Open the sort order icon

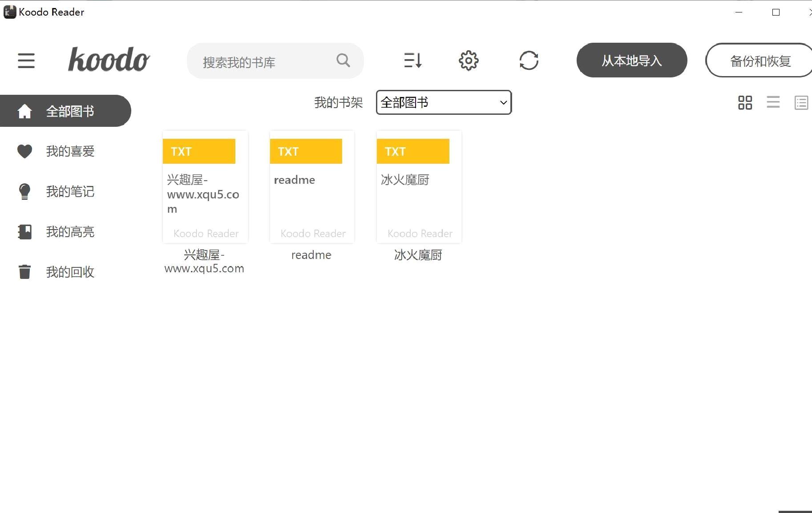[x=413, y=60]
